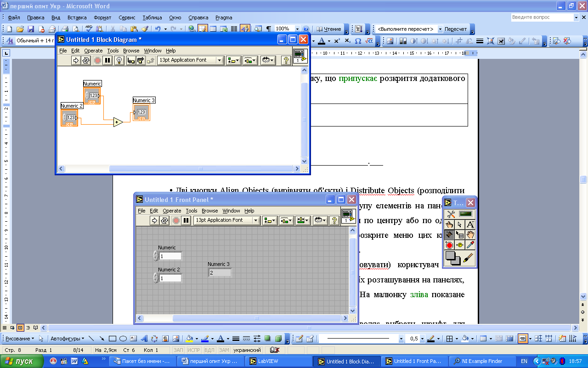Screen dimensions: 588x368
Task: Select Probe Data tool in Tools palette
Action: (460, 245)
